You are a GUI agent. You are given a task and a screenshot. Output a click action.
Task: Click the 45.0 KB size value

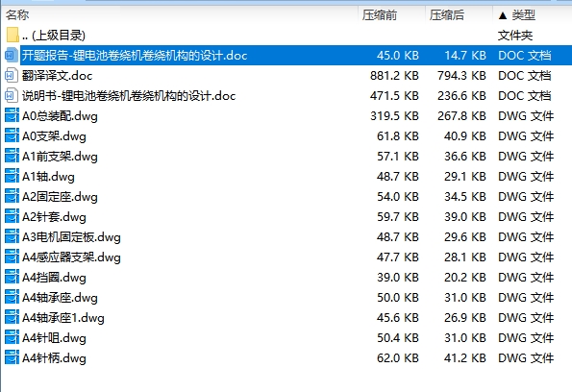pos(398,56)
